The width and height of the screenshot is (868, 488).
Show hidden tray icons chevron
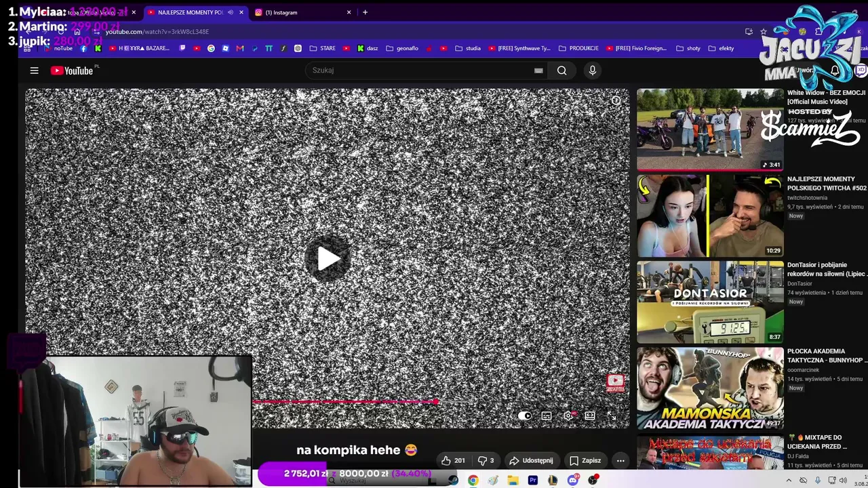(x=789, y=481)
